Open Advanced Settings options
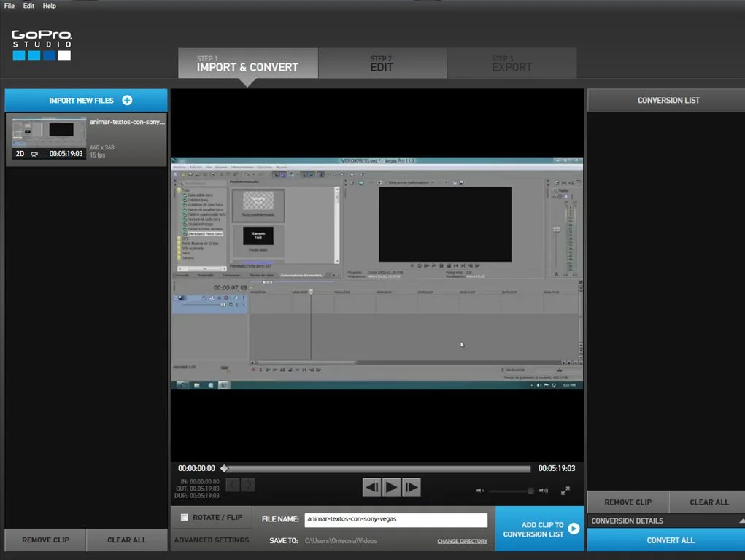The height and width of the screenshot is (560, 745). click(211, 540)
